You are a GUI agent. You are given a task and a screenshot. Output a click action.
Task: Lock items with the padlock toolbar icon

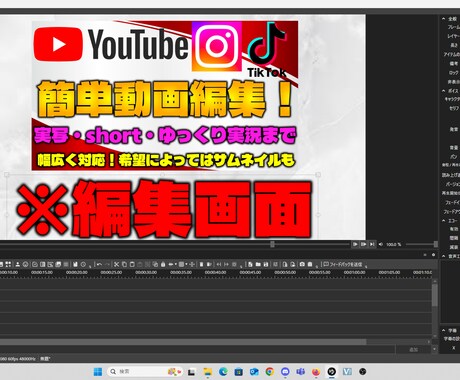[x=163, y=264]
